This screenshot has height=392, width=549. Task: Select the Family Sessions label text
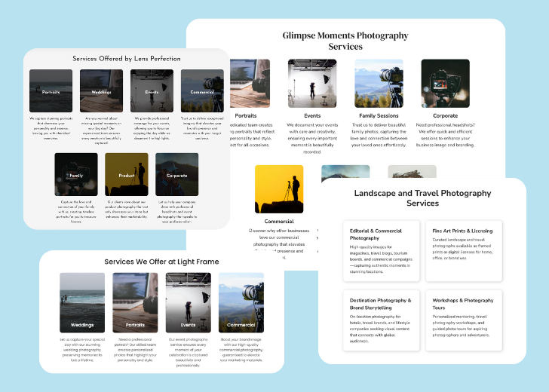point(379,115)
